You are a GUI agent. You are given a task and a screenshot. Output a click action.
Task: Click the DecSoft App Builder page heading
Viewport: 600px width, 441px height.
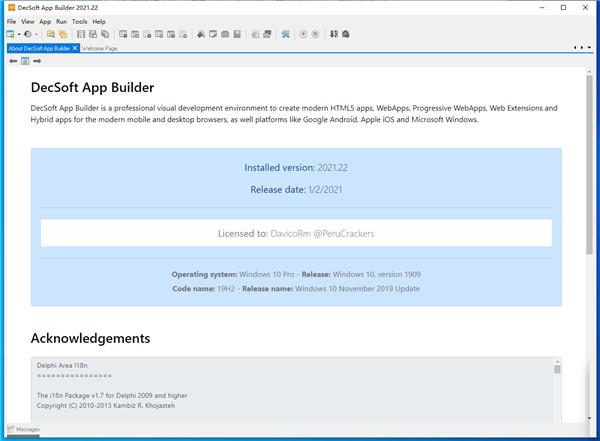92,88
